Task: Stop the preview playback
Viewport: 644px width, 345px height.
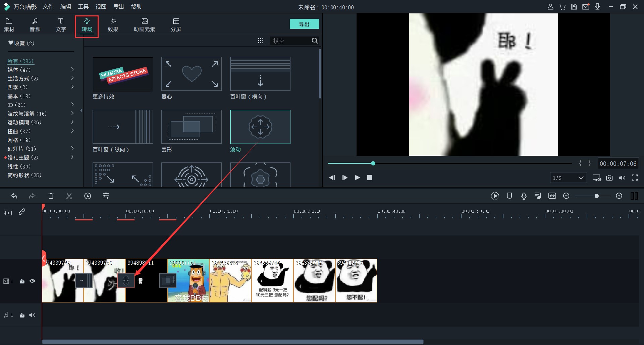Action: (370, 178)
